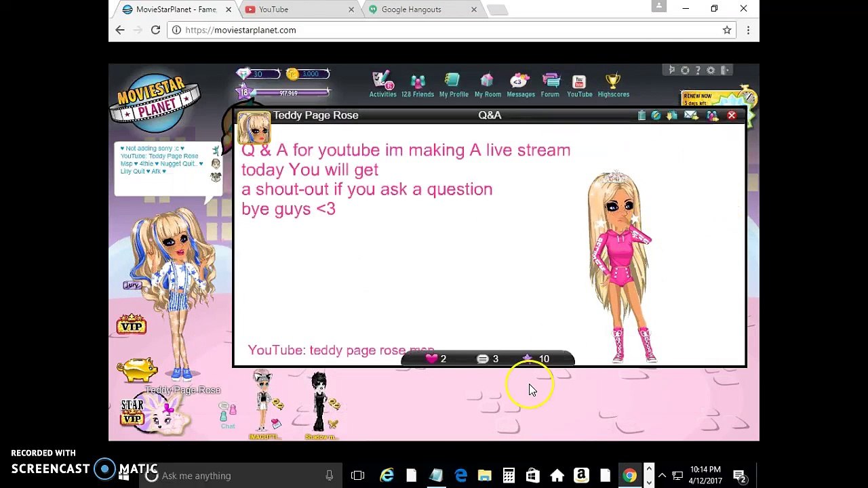This screenshot has width=868, height=488.
Task: Open the post's 3 comments
Action: 488,359
